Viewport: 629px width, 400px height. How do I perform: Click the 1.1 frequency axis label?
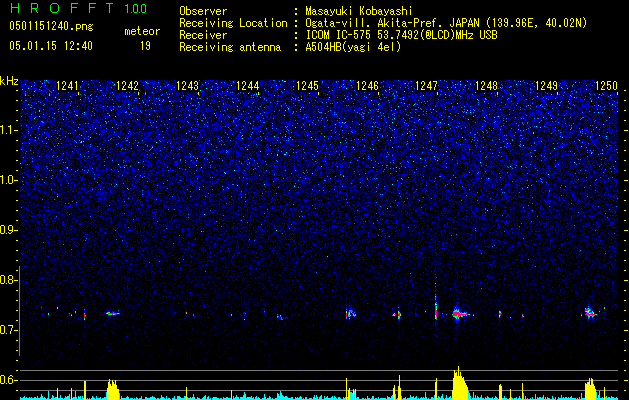(x=8, y=130)
